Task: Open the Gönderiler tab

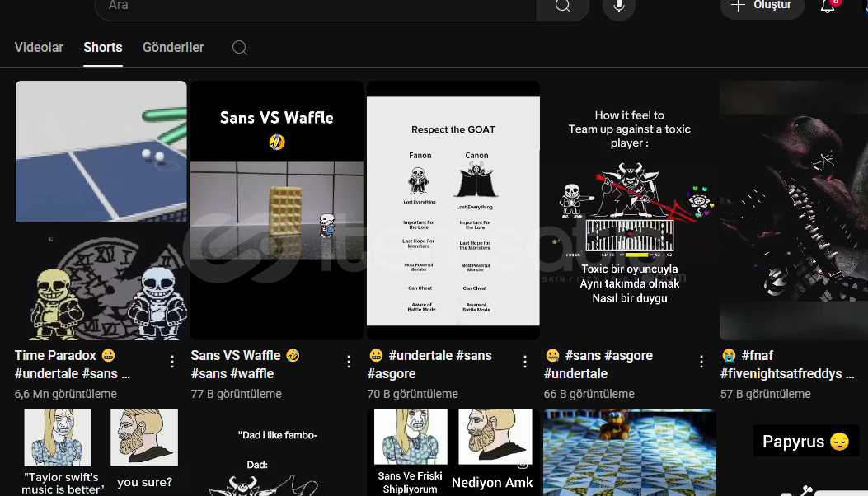Action: pos(173,48)
